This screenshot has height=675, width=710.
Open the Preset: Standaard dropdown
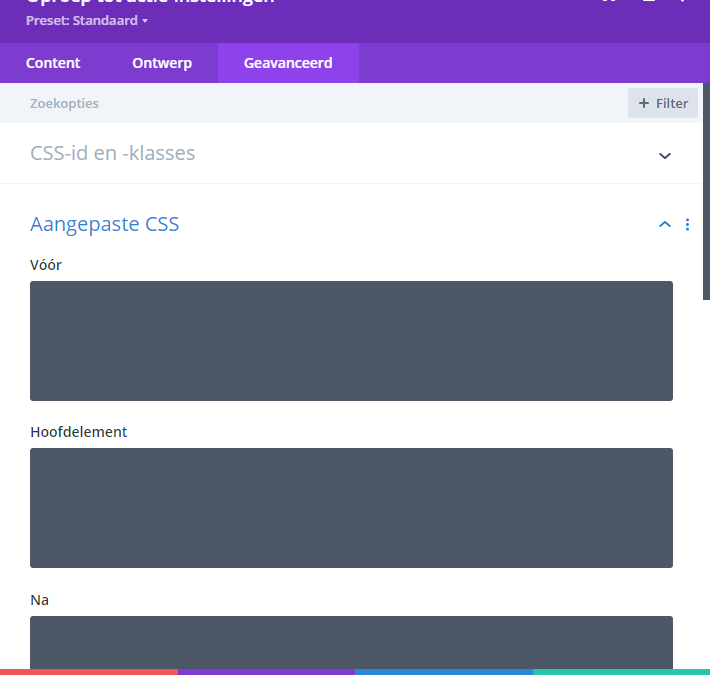[87, 21]
